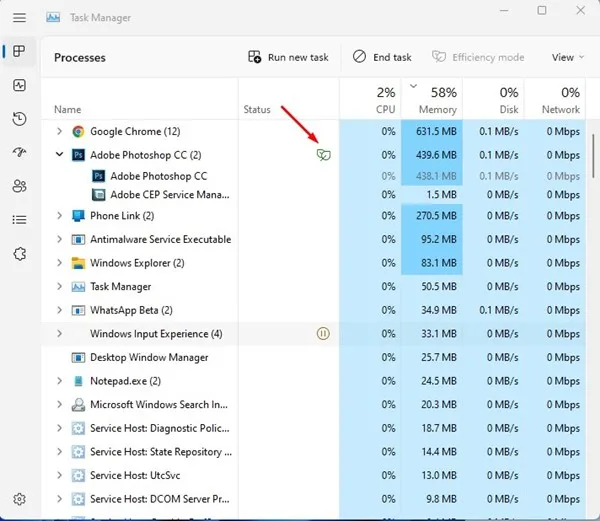The height and width of the screenshot is (521, 600).
Task: Click the 83.1 MB memory value
Action: pyautogui.click(x=439, y=263)
